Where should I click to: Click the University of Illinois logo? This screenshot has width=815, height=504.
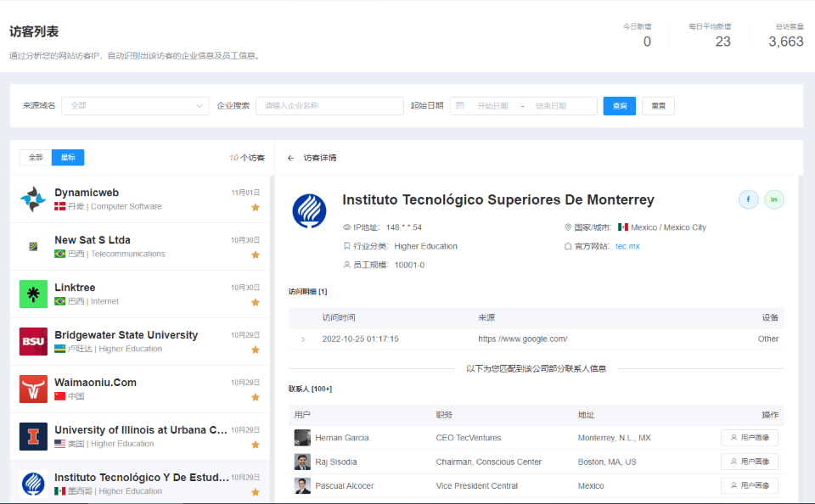[x=34, y=436]
